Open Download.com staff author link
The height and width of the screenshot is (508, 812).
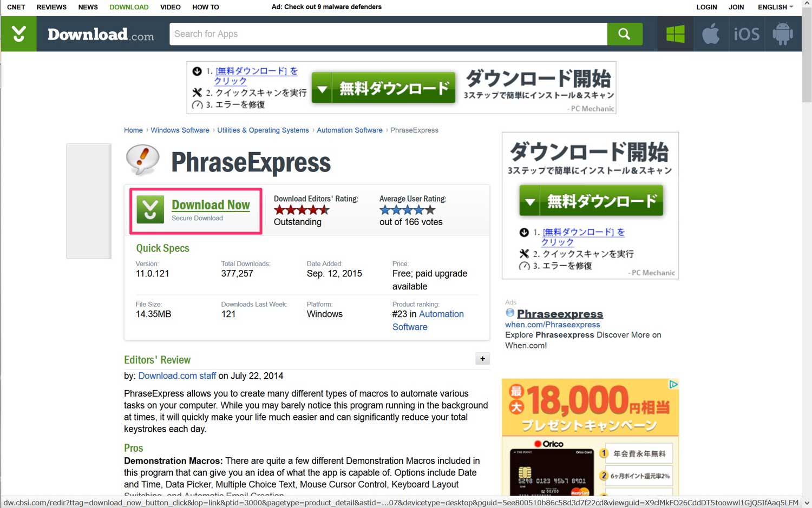177,375
